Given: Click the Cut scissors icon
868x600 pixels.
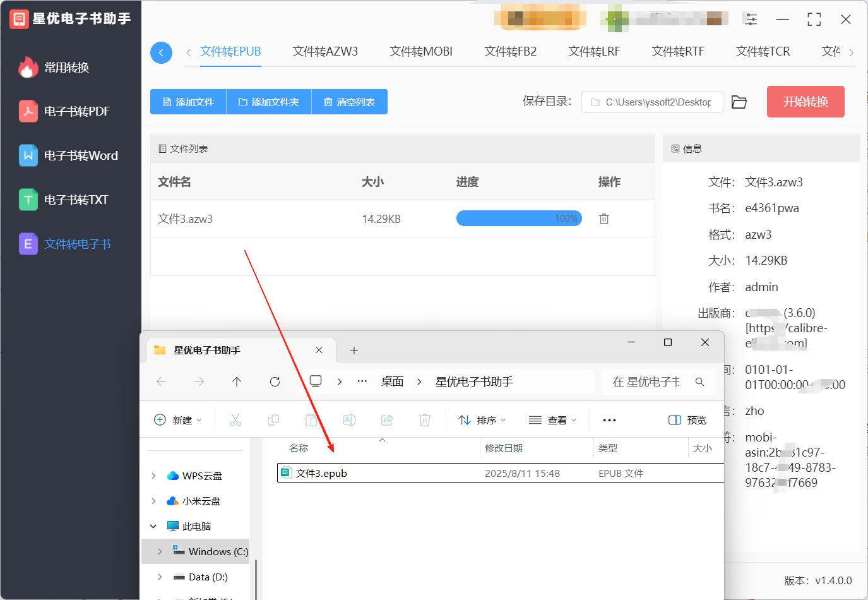Looking at the screenshot, I should tap(235, 420).
